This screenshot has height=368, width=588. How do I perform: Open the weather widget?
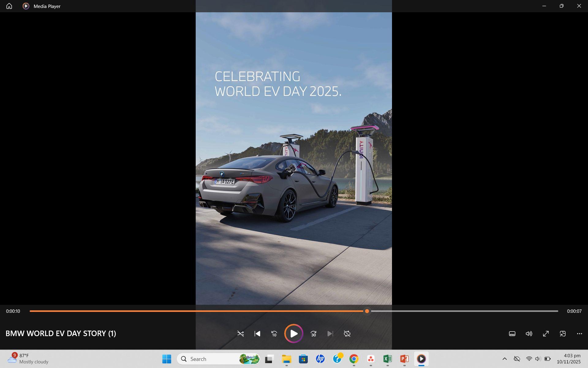pos(28,359)
